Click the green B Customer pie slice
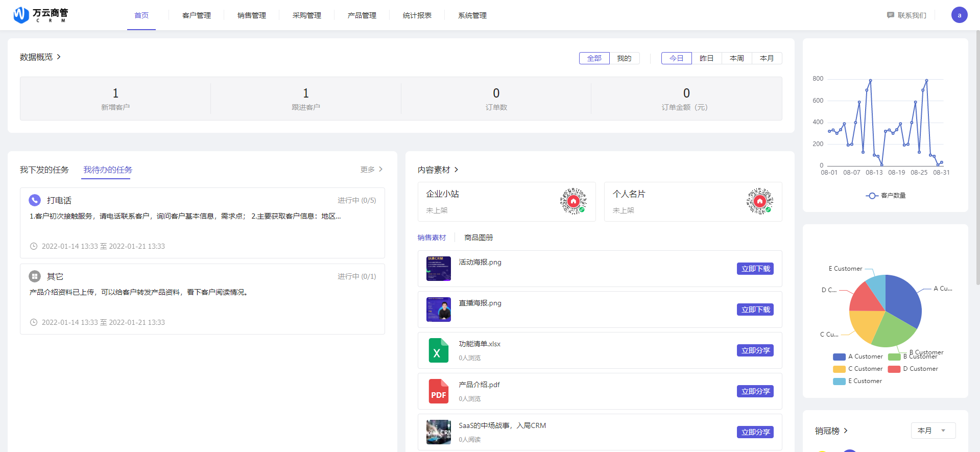Viewport: 980px width, 452px height. 894,329
